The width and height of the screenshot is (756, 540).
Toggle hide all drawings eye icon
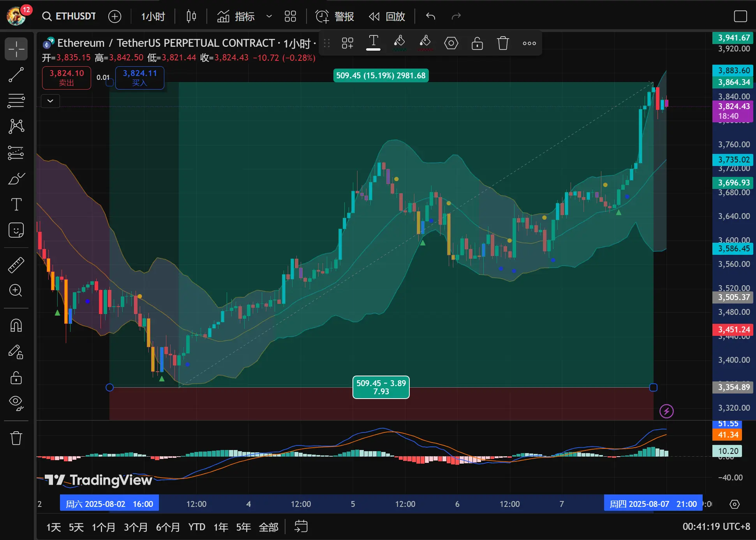point(16,403)
